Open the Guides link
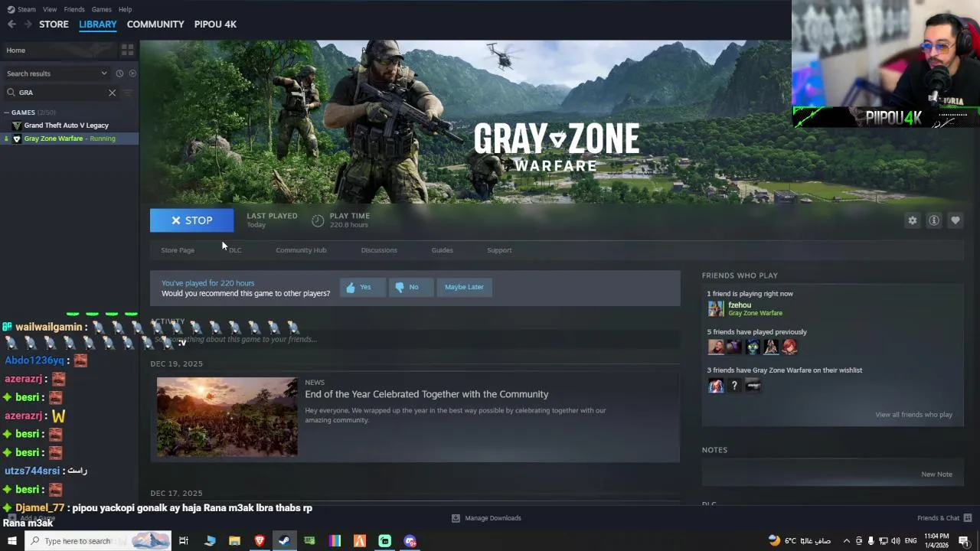980x551 pixels. [442, 250]
